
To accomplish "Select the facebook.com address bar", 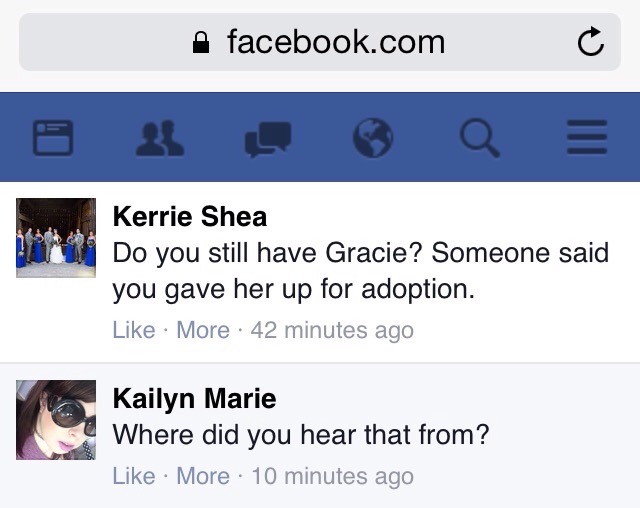I will pyautogui.click(x=320, y=42).
